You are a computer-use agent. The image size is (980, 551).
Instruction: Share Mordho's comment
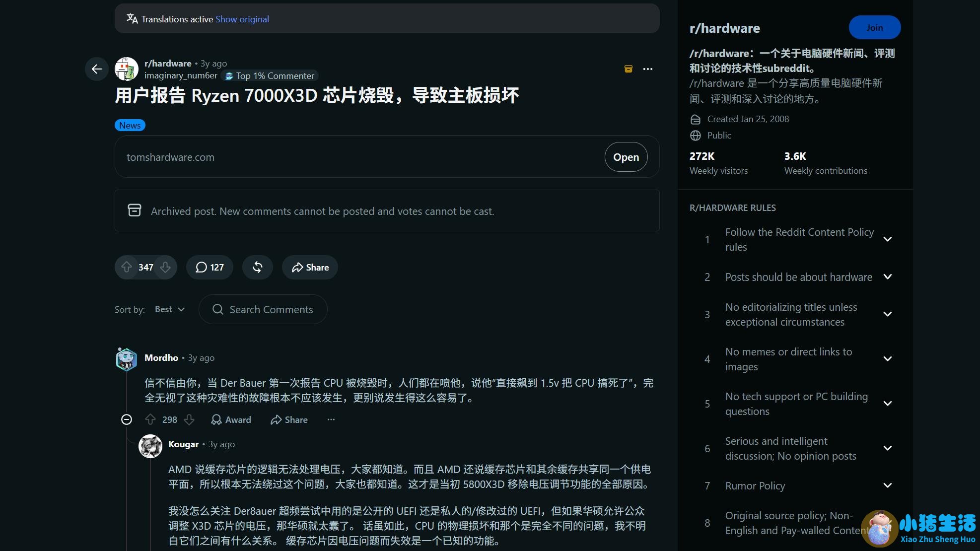click(289, 419)
